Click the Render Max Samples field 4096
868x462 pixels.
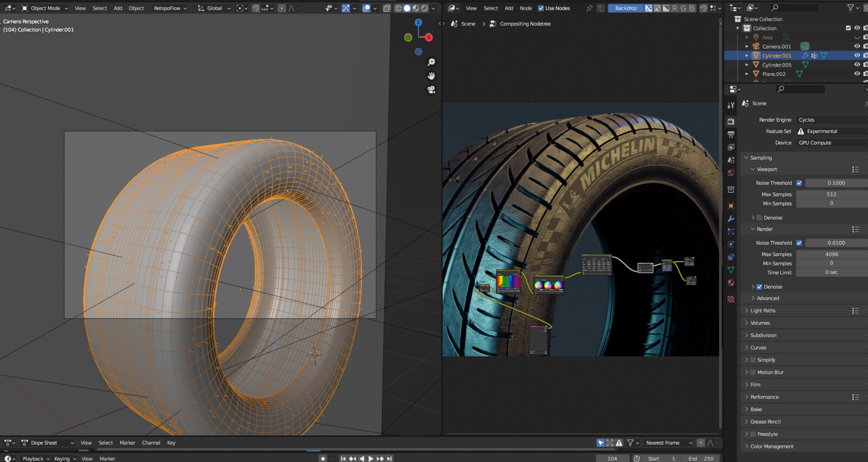pos(832,254)
